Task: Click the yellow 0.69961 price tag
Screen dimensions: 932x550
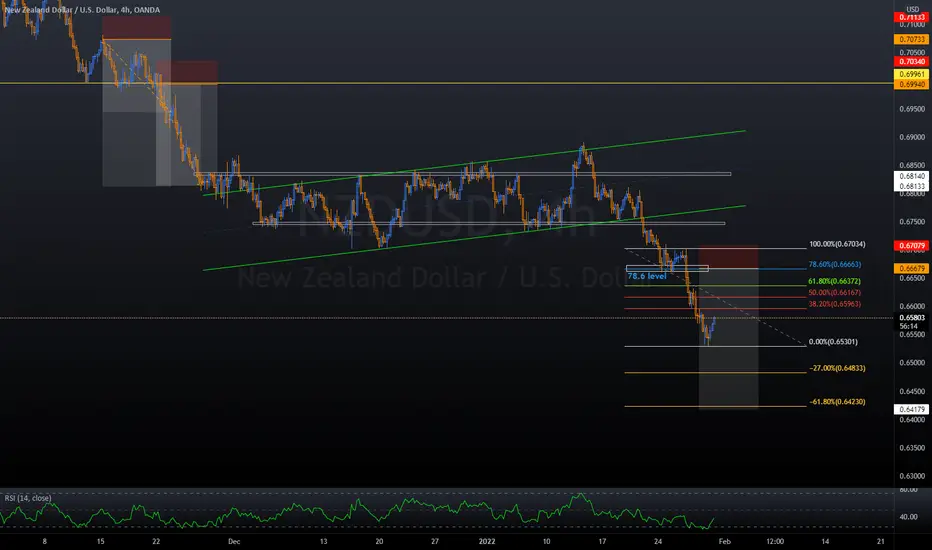Action: point(912,74)
